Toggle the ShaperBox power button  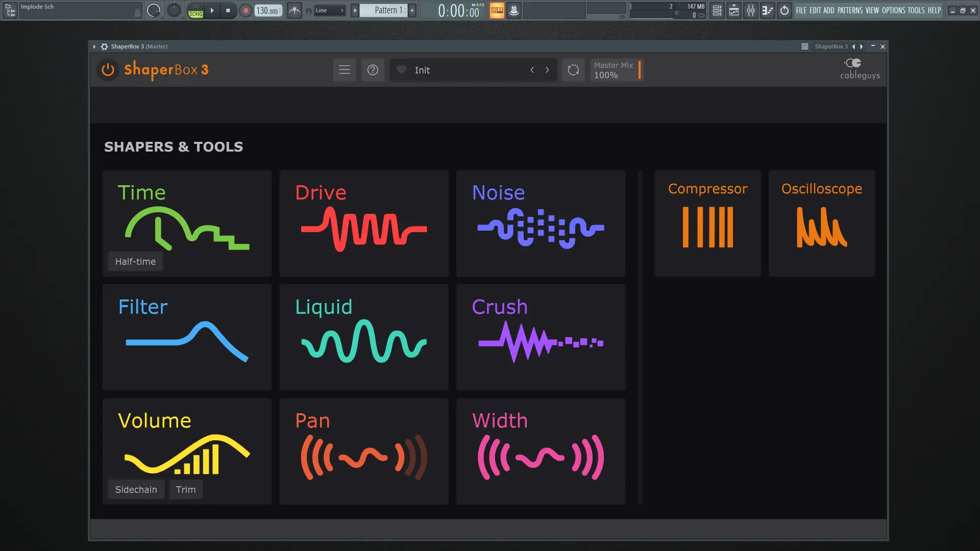pyautogui.click(x=108, y=70)
